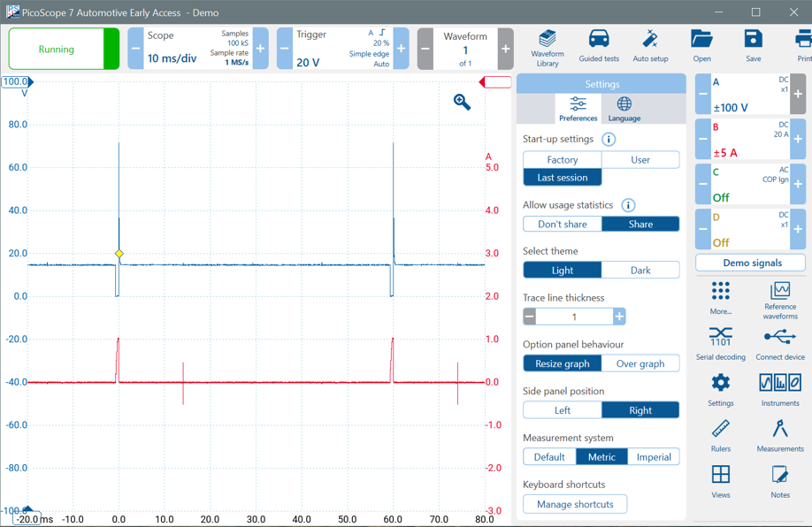The image size is (812, 527).
Task: Increase Channel A range with plus
Action: pos(798,95)
